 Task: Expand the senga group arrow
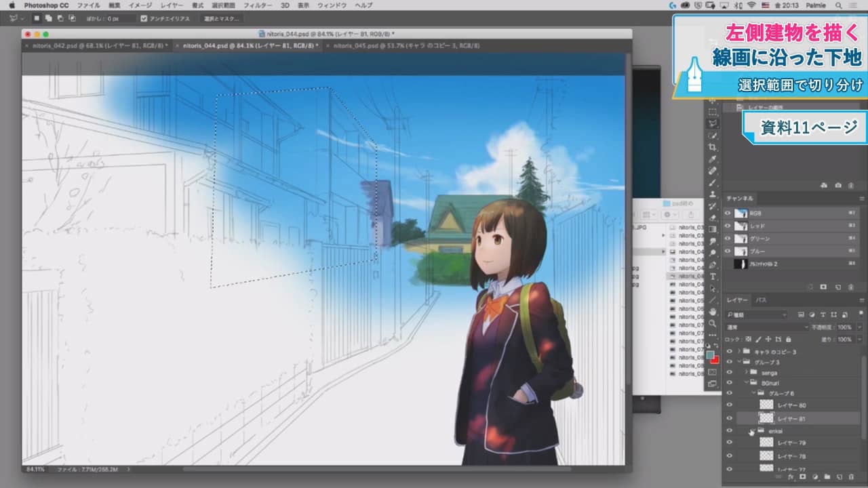click(746, 372)
